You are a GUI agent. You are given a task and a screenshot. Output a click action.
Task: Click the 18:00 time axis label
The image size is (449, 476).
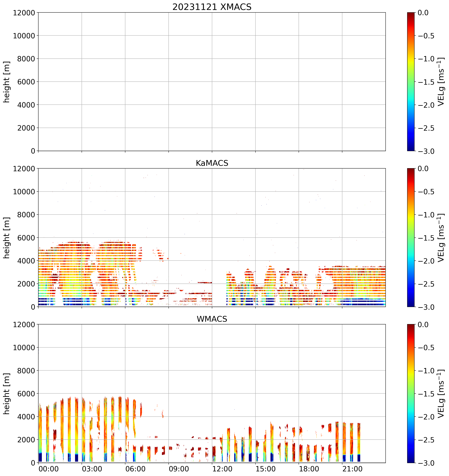[309, 469]
